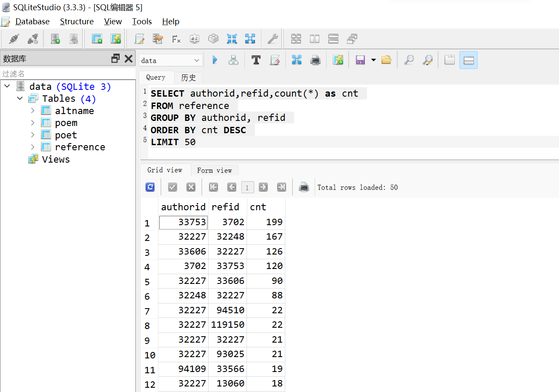Print results with grid toolbar printer icon
This screenshot has height=392, width=559.
tap(304, 187)
